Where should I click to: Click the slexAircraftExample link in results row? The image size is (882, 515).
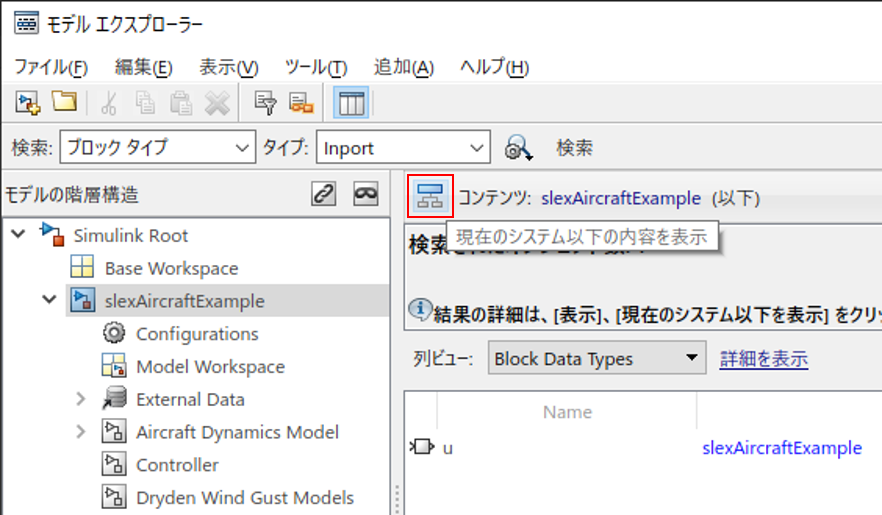pyautogui.click(x=782, y=448)
